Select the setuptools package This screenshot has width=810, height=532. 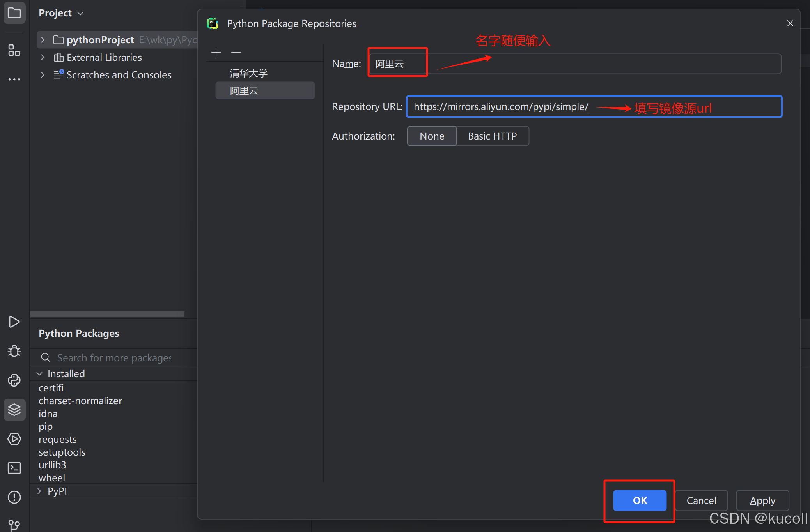coord(62,452)
